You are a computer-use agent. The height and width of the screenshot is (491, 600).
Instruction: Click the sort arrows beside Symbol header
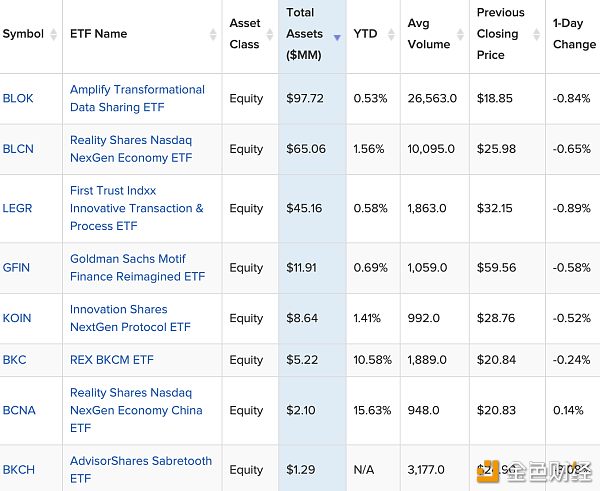point(54,35)
